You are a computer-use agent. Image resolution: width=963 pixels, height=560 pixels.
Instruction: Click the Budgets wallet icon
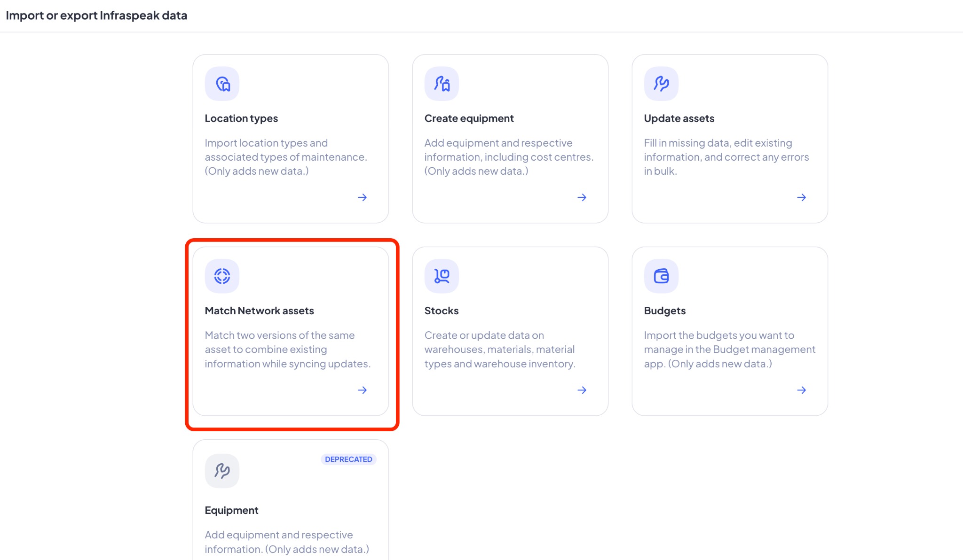(661, 276)
